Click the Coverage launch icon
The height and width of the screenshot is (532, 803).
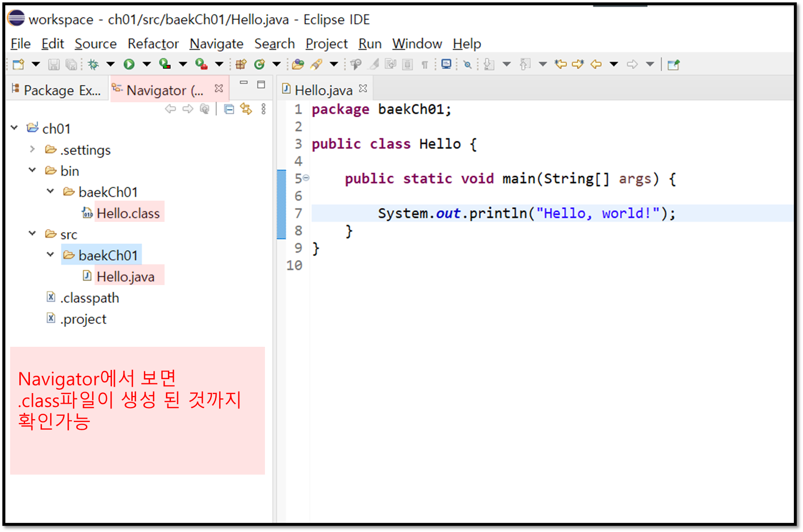coord(165,64)
